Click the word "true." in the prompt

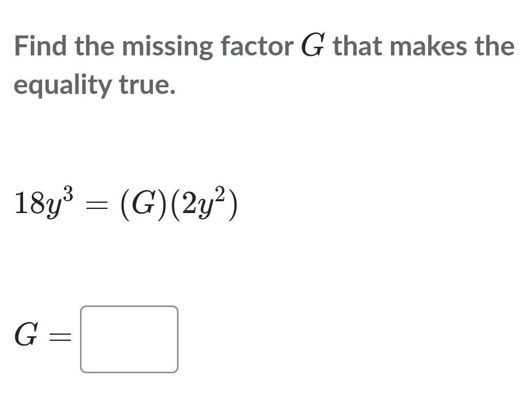pyautogui.click(x=147, y=85)
